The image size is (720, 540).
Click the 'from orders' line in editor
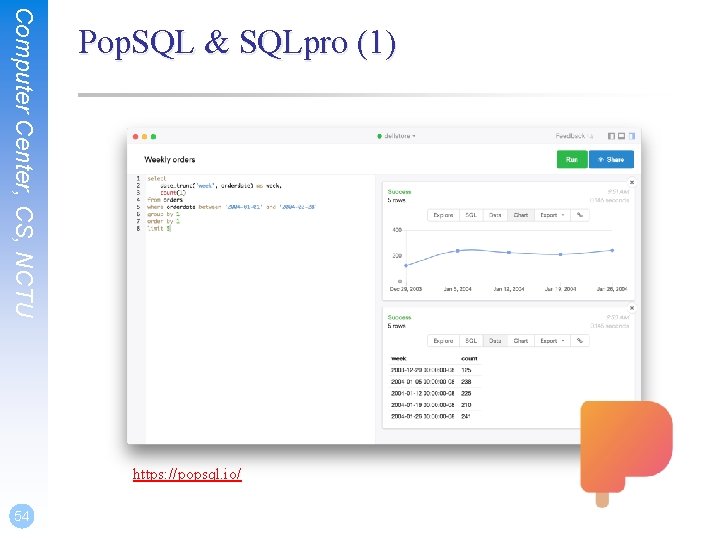tap(165, 200)
